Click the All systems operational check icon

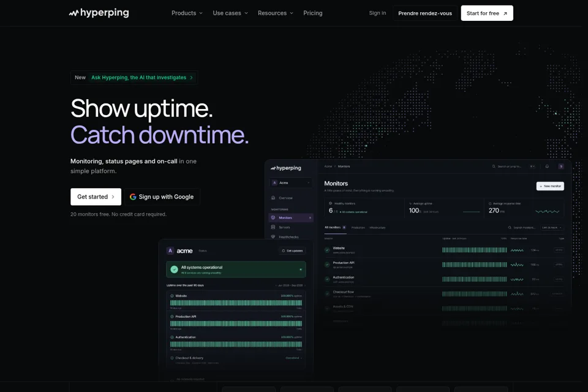coord(174,269)
